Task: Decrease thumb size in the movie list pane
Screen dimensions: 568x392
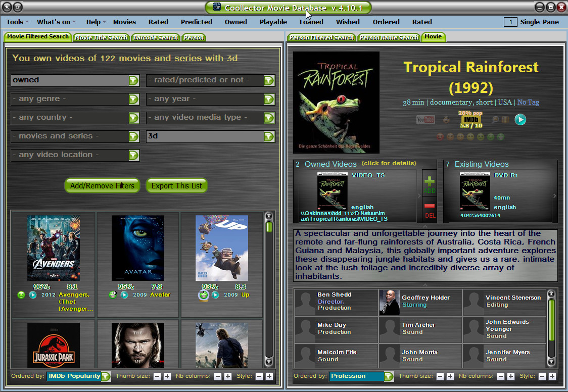Action: (x=157, y=376)
